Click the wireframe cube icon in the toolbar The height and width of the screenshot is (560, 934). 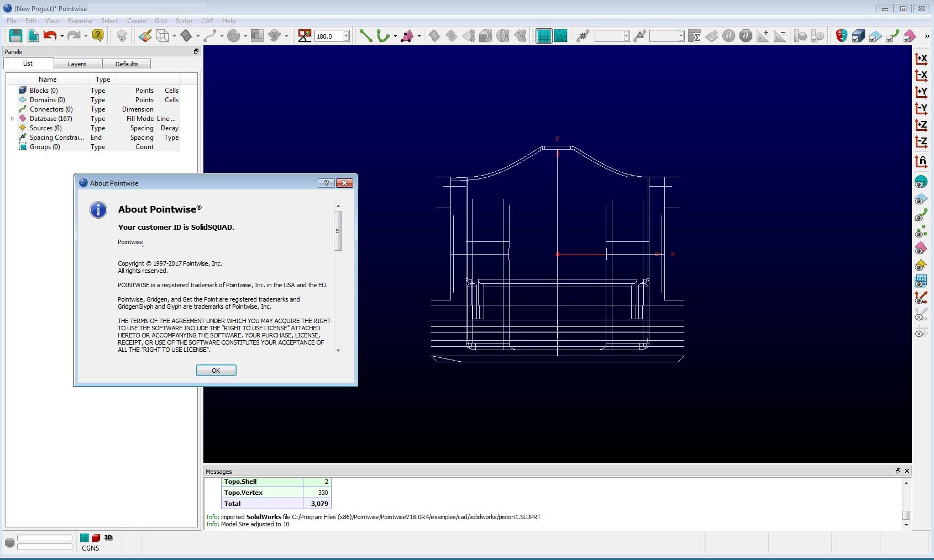coord(162,36)
